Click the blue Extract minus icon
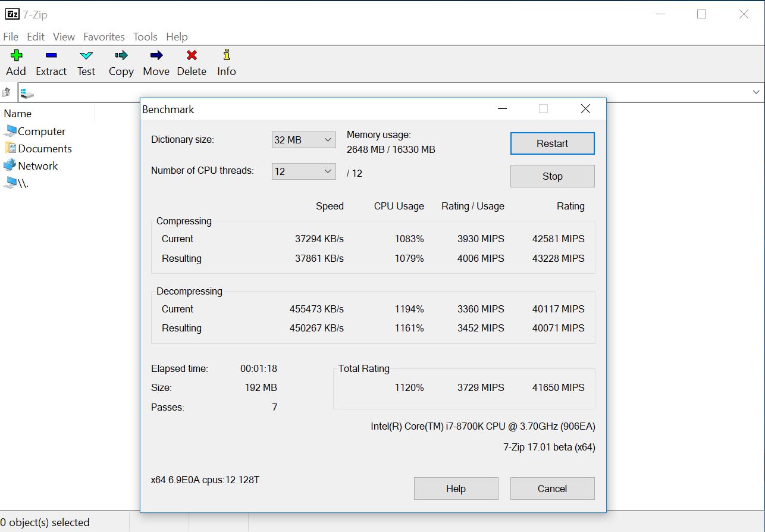This screenshot has width=765, height=532. (51, 55)
